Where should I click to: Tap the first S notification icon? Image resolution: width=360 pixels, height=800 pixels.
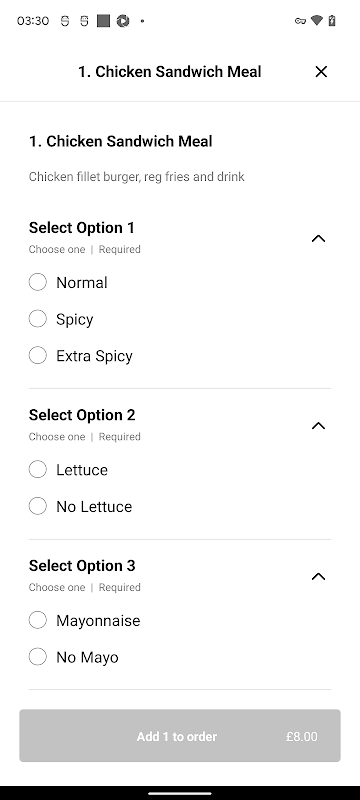coord(65,21)
